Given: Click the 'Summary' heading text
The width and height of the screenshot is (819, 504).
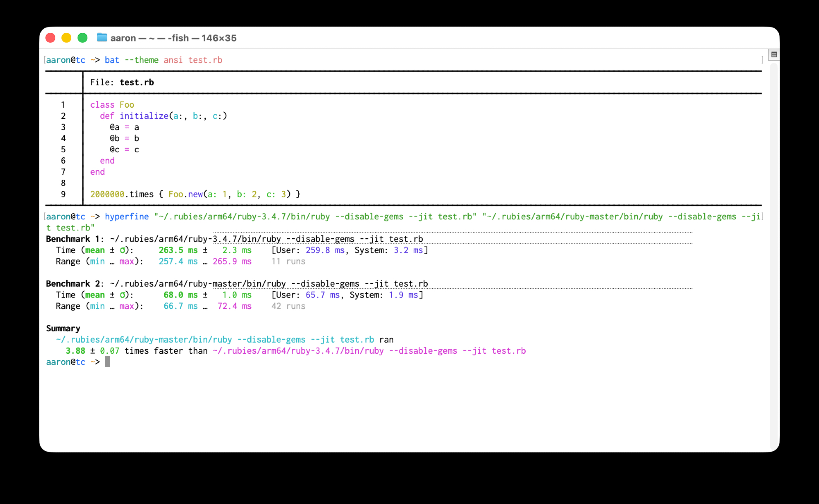Looking at the screenshot, I should 63,328.
